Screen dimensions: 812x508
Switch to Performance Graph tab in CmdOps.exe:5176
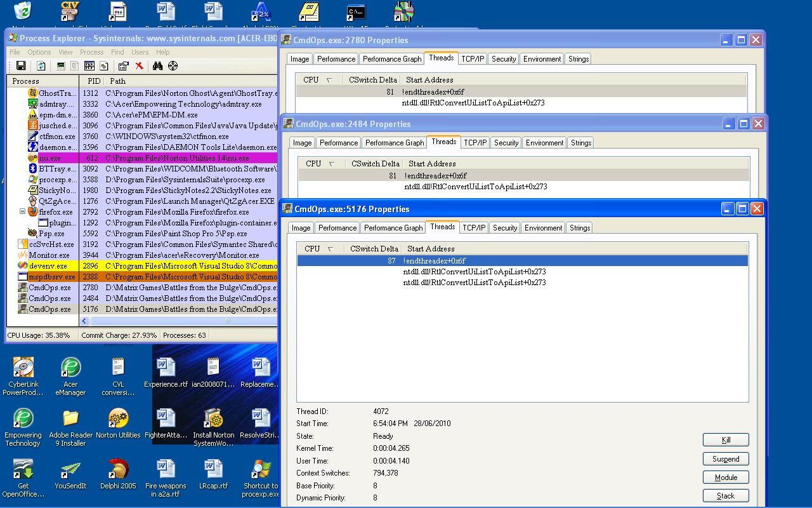tap(393, 228)
